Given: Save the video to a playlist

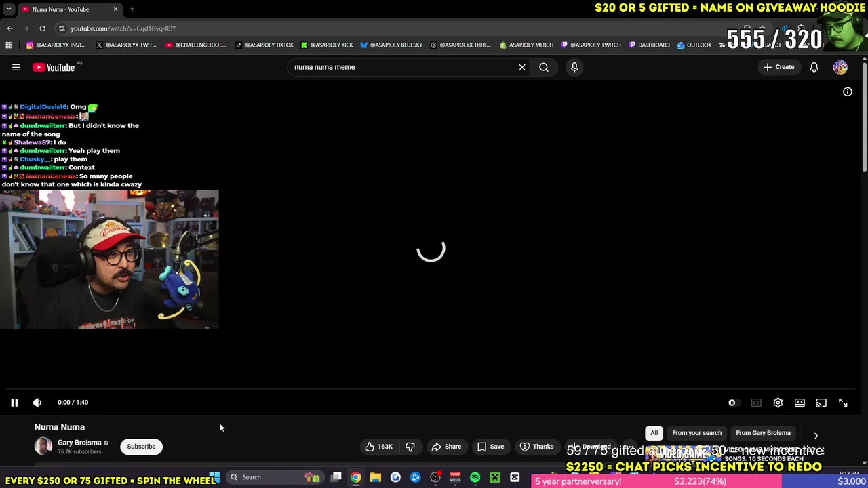Looking at the screenshot, I should pyautogui.click(x=490, y=447).
